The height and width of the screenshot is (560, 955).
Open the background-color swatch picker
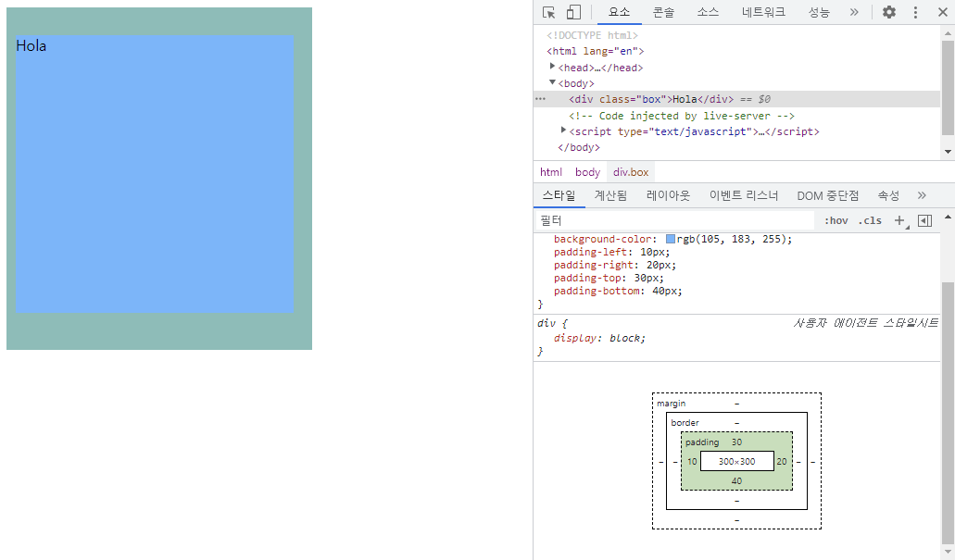(671, 239)
